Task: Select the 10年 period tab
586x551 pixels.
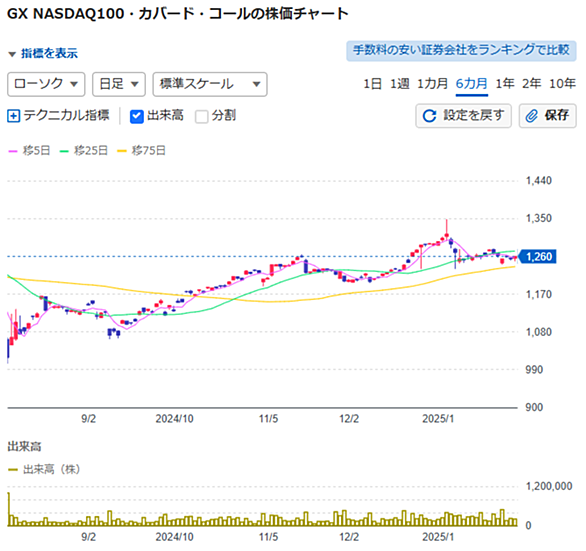Action: (562, 83)
